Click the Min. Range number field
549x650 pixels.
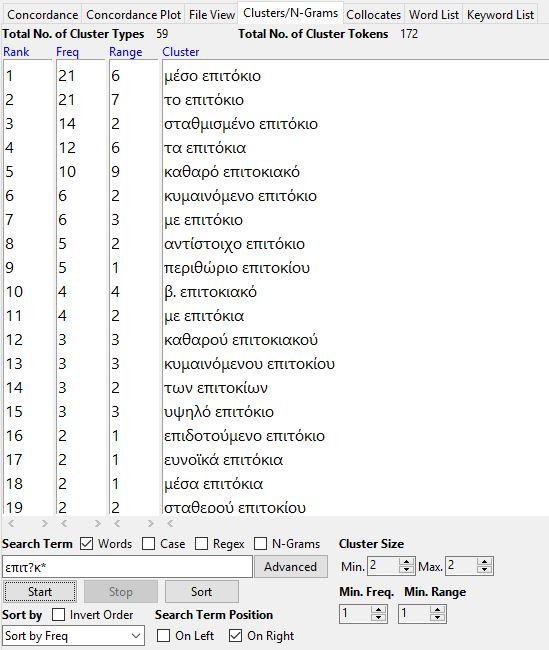[x=415, y=614]
